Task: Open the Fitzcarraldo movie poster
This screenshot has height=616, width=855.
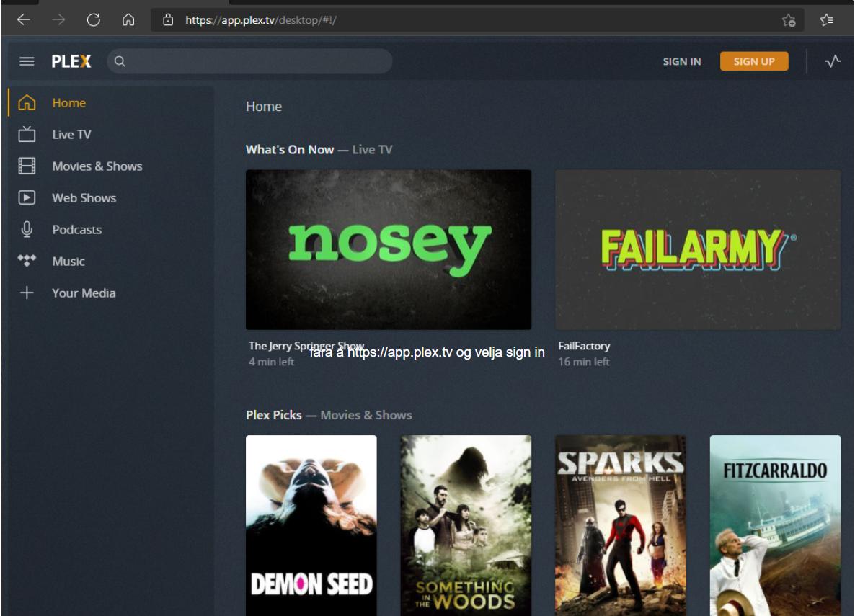Action: point(775,525)
